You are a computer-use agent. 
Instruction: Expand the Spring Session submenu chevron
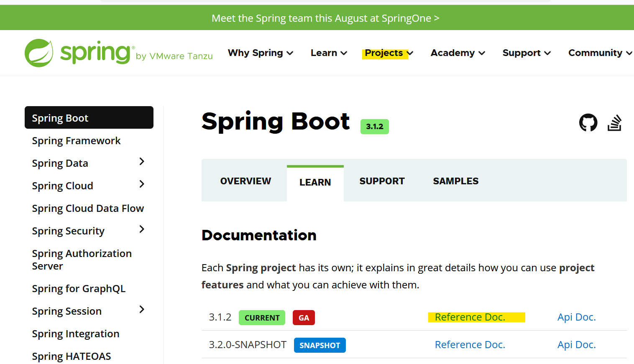tap(142, 310)
